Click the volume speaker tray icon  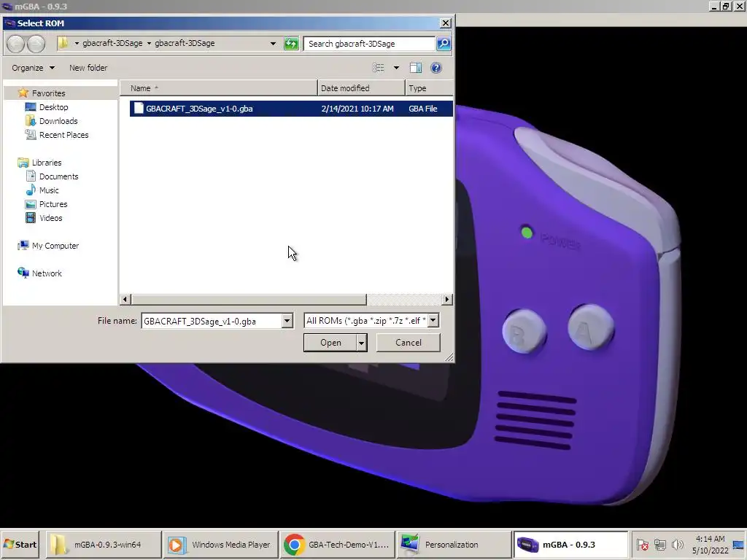click(x=677, y=544)
